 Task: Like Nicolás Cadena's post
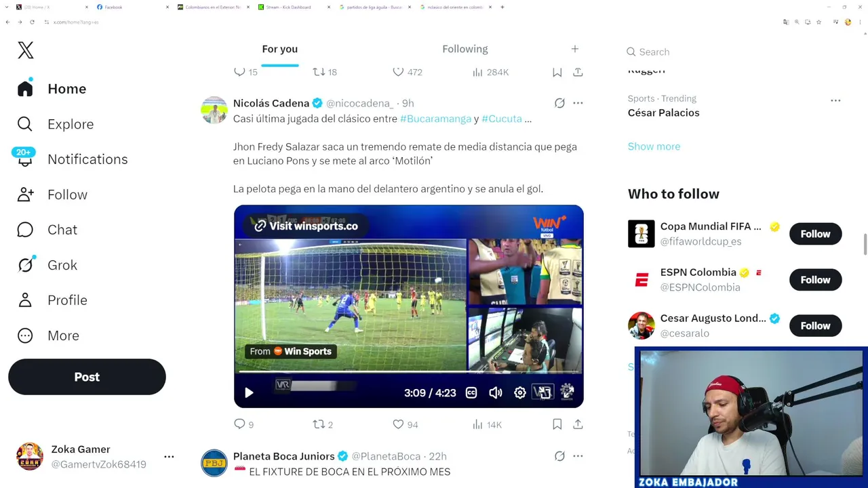click(406, 424)
